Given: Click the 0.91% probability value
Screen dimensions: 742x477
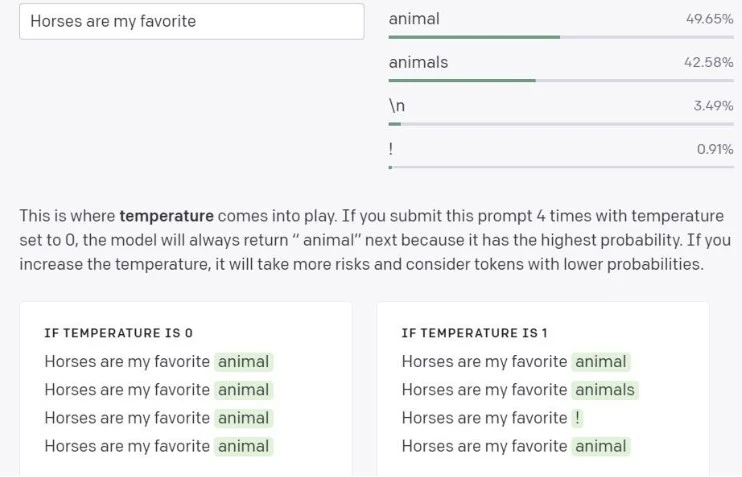Looking at the screenshot, I should (715, 148).
